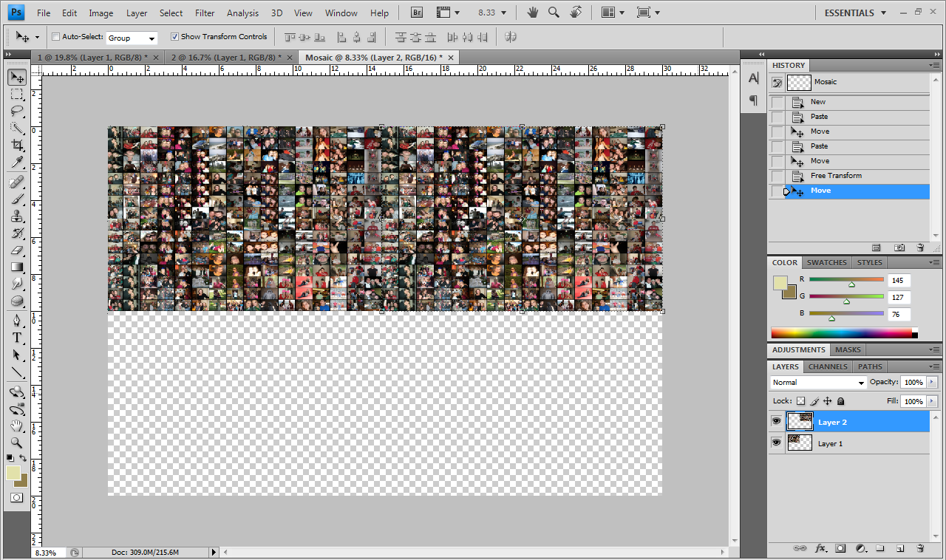946x560 pixels.
Task: Toggle lock transparent pixels
Action: [800, 401]
